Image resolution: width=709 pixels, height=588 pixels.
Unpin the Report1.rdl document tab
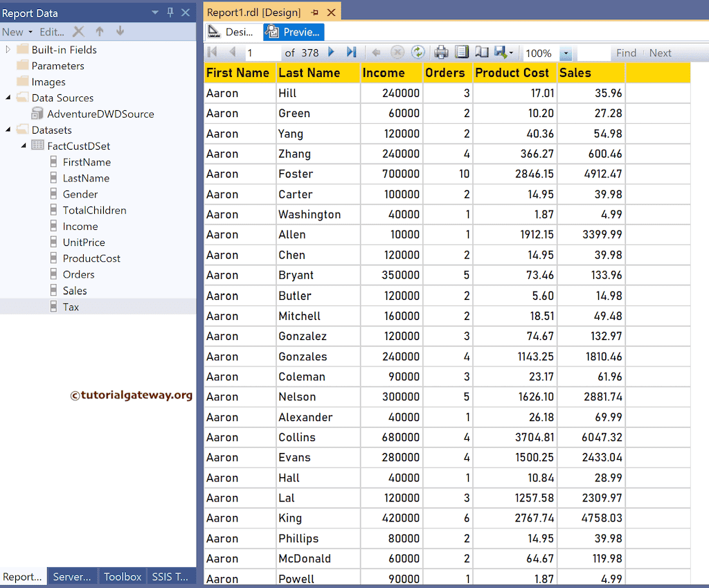pos(314,12)
